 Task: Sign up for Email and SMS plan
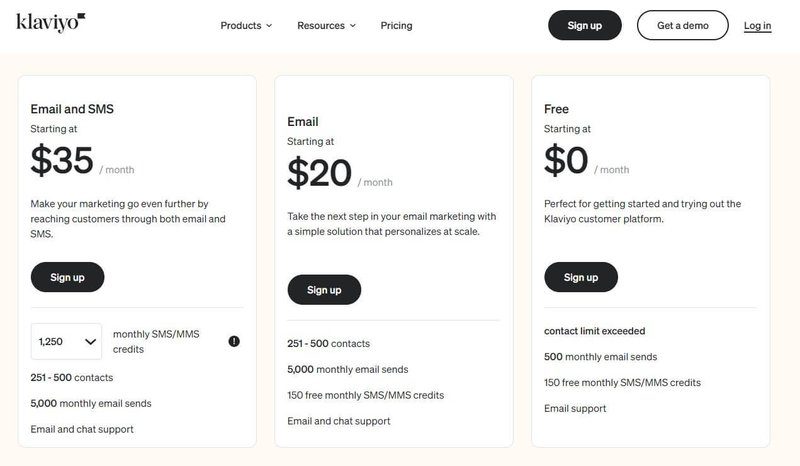pyautogui.click(x=67, y=277)
